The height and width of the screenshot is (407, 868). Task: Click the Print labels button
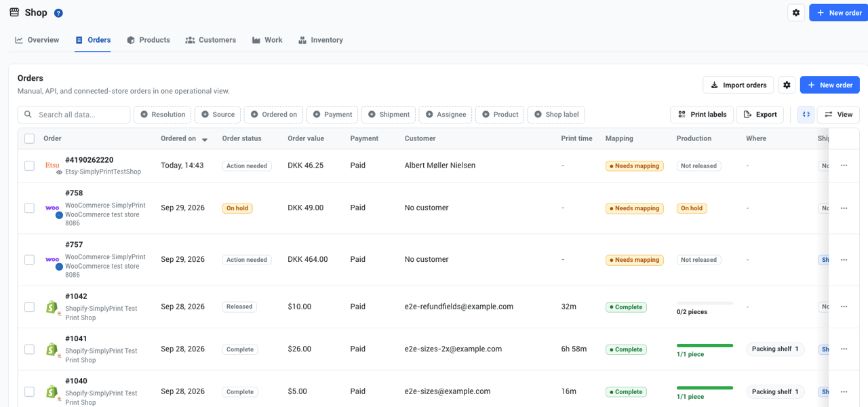click(702, 115)
